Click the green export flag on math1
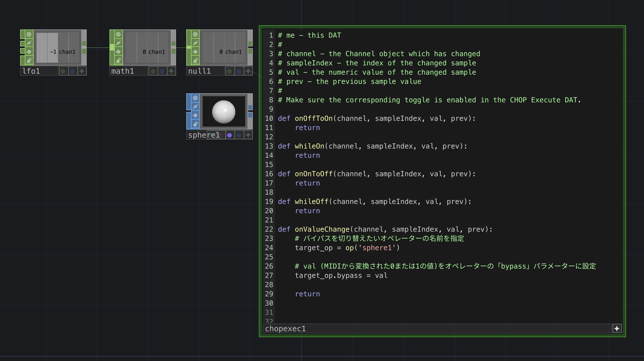The height and width of the screenshot is (361, 644). (153, 71)
